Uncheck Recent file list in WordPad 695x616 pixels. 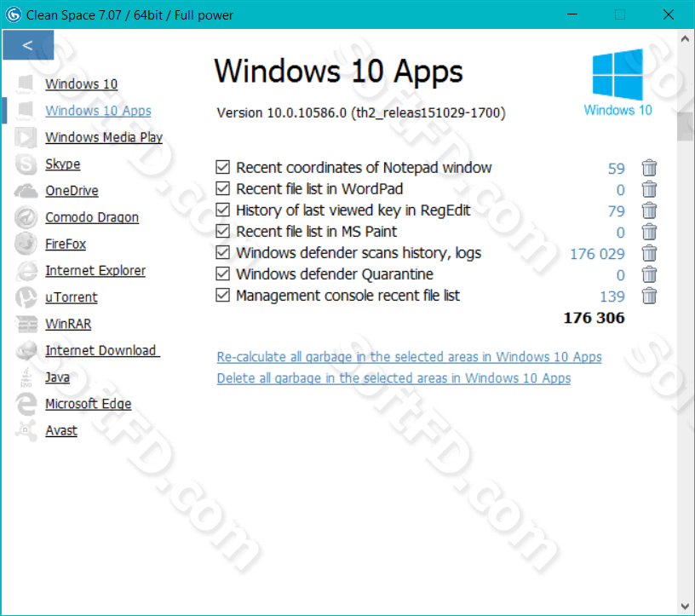click(x=222, y=188)
